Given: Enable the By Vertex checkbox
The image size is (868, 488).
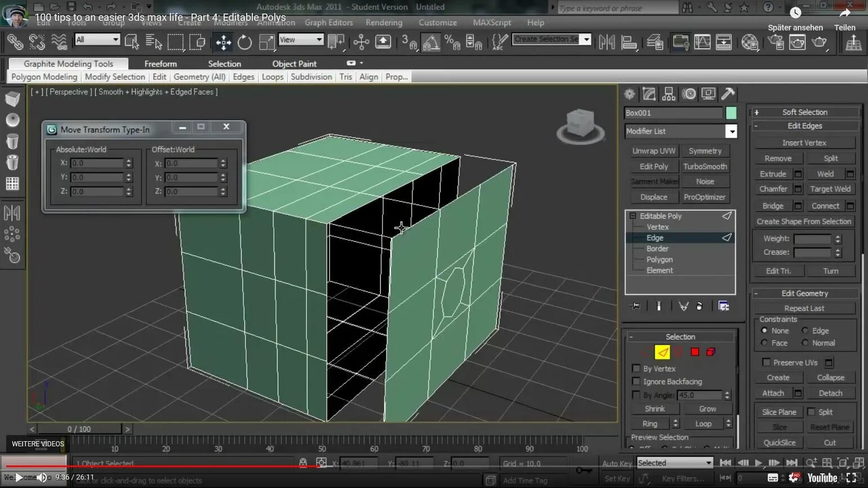Looking at the screenshot, I should click(x=636, y=368).
